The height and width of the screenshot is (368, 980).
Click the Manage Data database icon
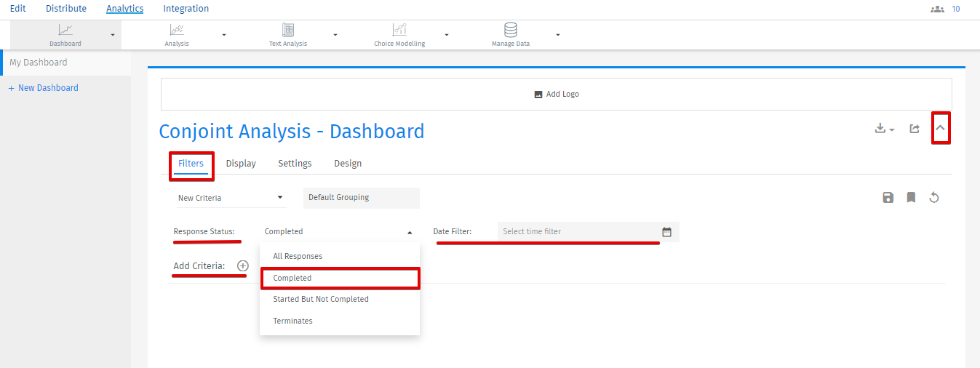pos(511,31)
